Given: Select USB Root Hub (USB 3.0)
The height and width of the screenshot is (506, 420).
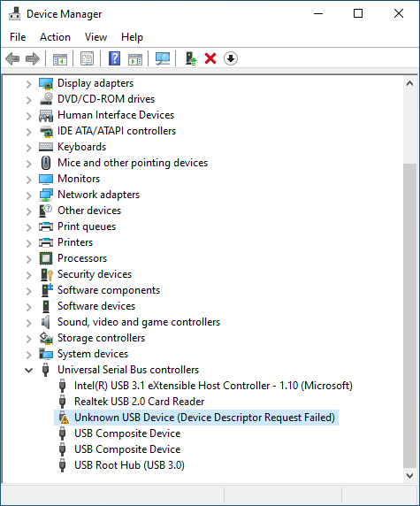Looking at the screenshot, I should pyautogui.click(x=129, y=465).
